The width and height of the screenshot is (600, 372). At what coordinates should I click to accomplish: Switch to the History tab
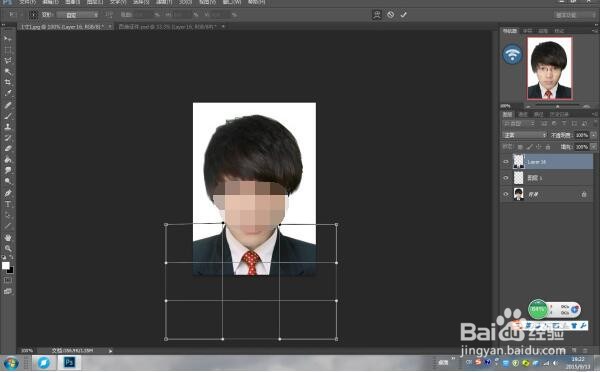(x=559, y=114)
